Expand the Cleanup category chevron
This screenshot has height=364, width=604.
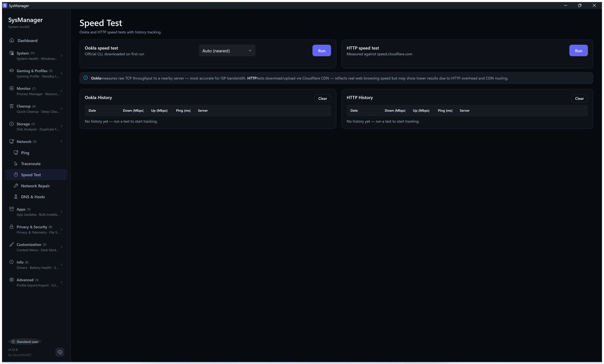[62, 109]
